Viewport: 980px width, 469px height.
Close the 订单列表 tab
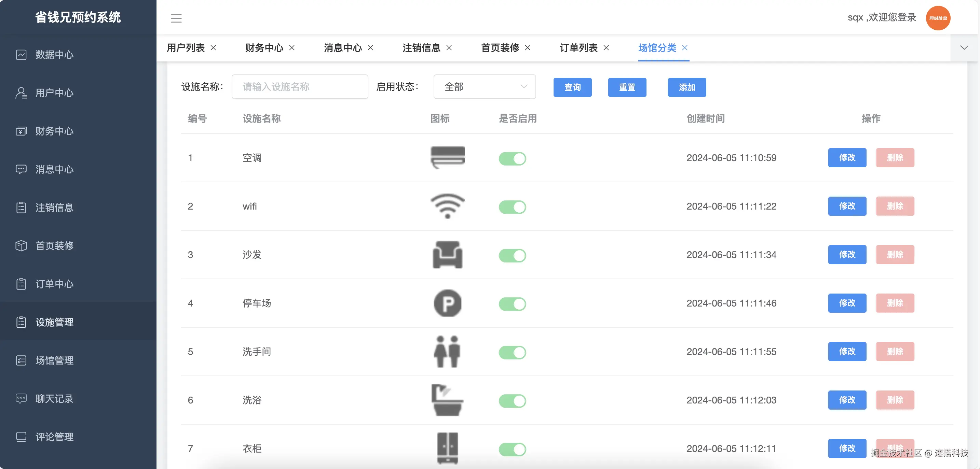(607, 48)
